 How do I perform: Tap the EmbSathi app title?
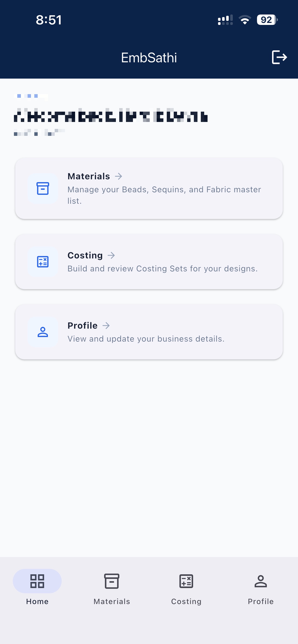coord(149,57)
